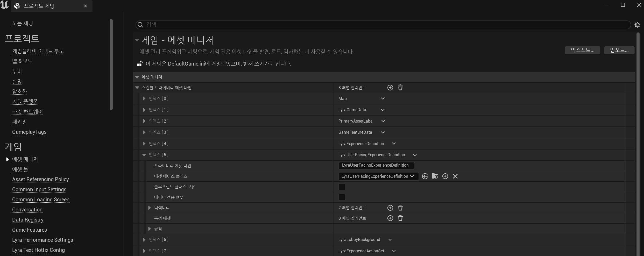Toggle 에디터 전용 여부 checkbox

tap(342, 197)
